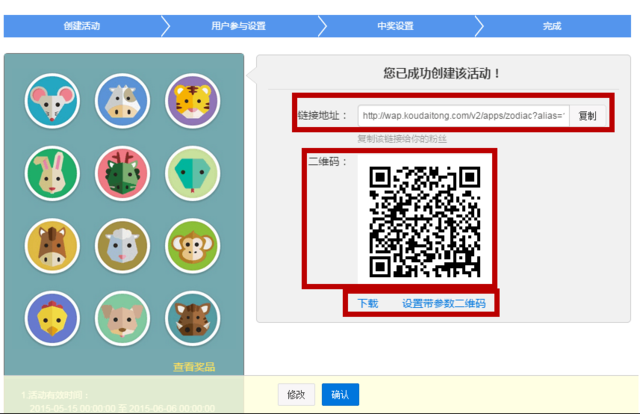
Task: Select the 完成 step
Action: pyautogui.click(x=552, y=26)
